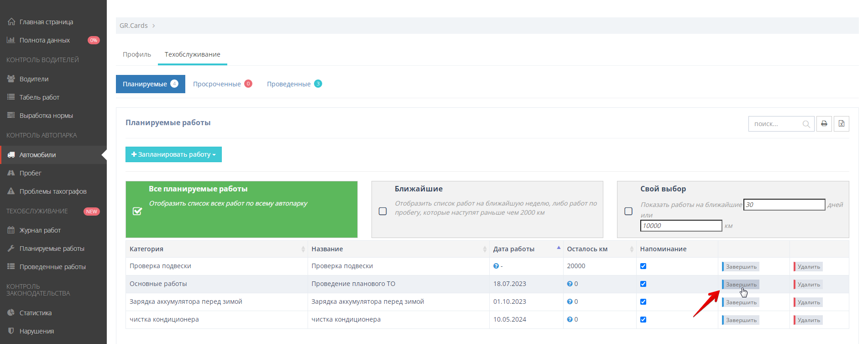Switch to the Профиль tab
This screenshot has height=344, width=868.
(x=137, y=54)
